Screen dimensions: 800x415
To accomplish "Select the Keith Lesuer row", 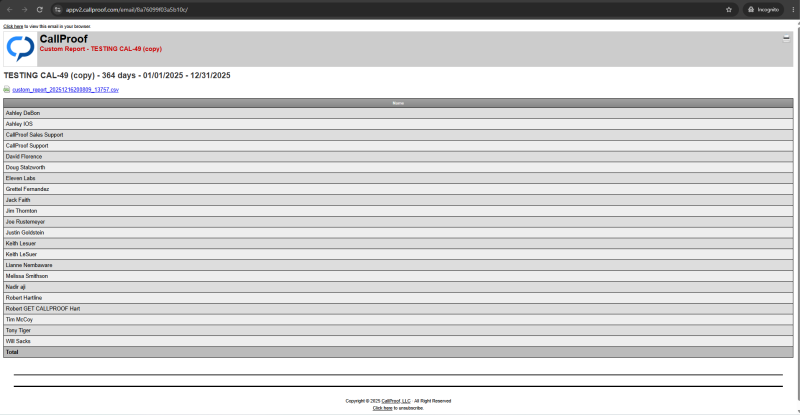I will (x=398, y=243).
